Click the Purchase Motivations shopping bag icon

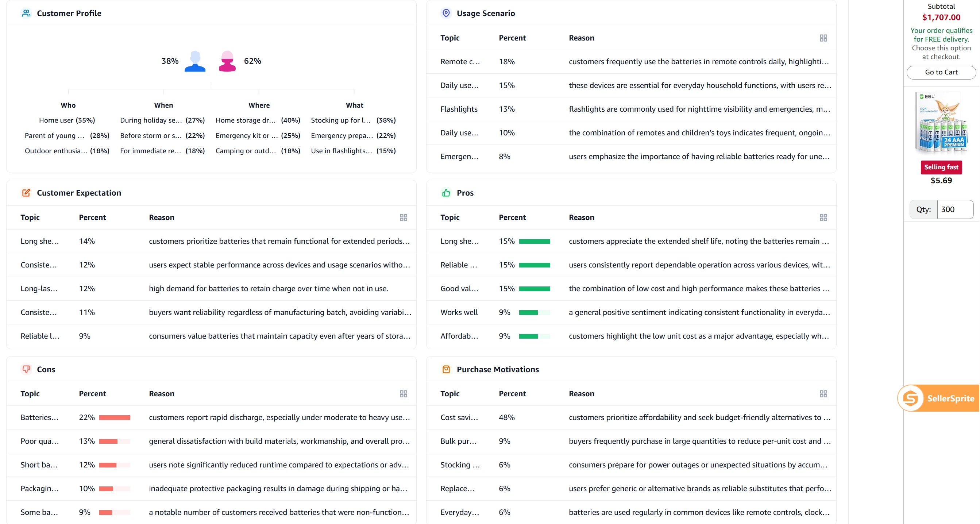click(446, 369)
